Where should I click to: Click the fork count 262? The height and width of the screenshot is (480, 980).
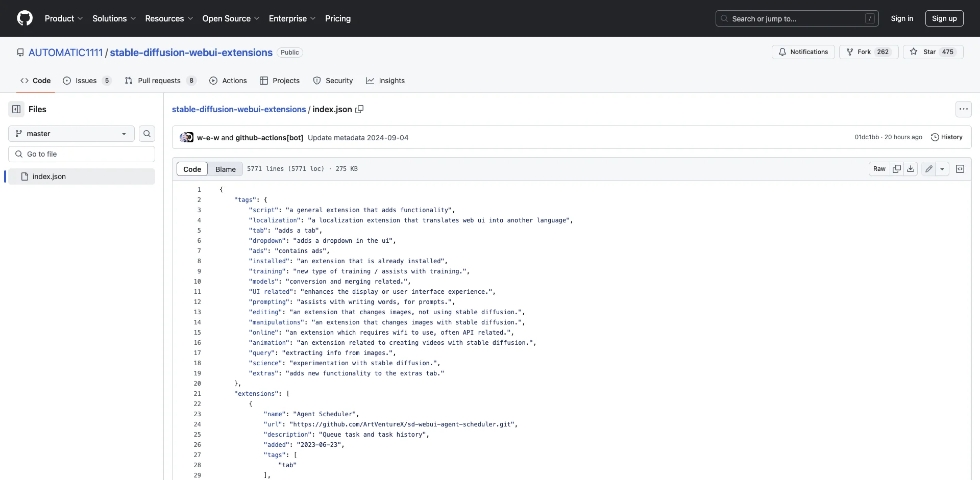tap(883, 52)
